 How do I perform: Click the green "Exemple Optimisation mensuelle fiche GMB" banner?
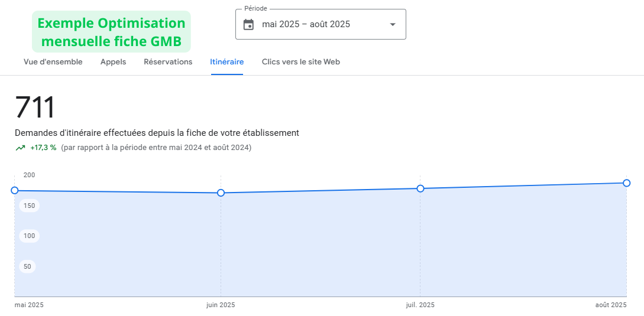click(x=111, y=32)
